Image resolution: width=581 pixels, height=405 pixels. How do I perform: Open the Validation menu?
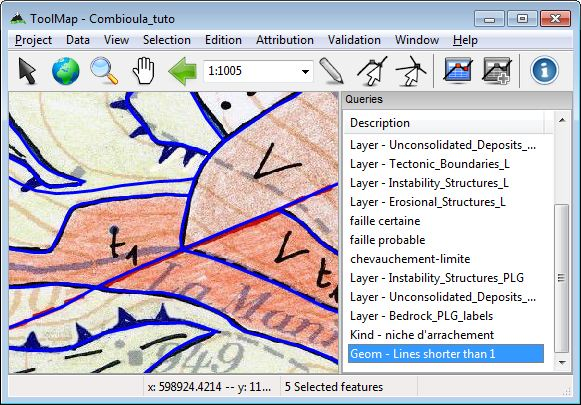pos(354,40)
